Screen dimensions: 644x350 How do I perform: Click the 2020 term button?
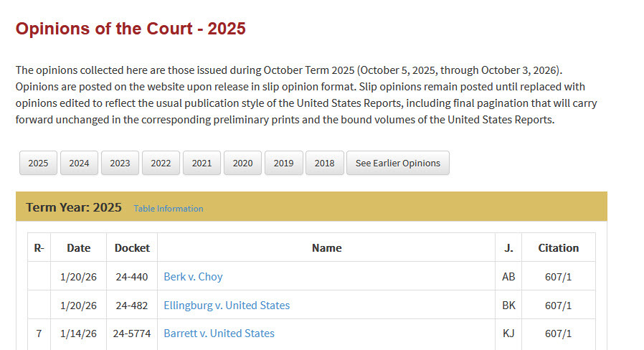click(x=242, y=163)
